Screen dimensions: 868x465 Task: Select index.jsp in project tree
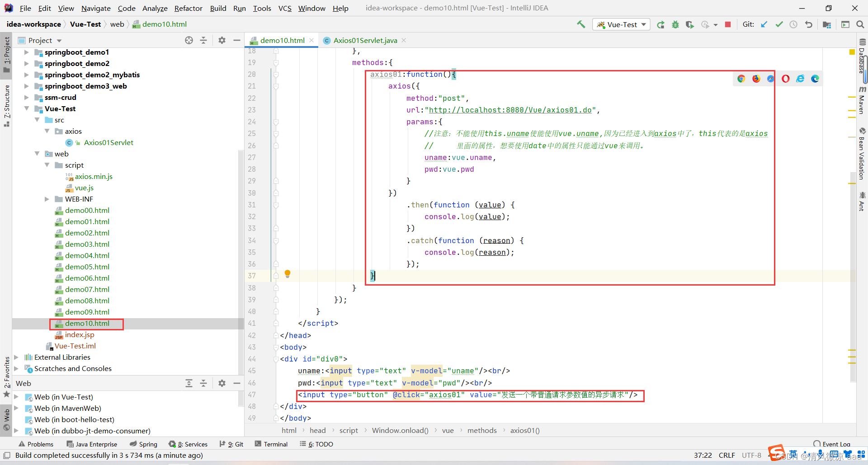click(80, 335)
